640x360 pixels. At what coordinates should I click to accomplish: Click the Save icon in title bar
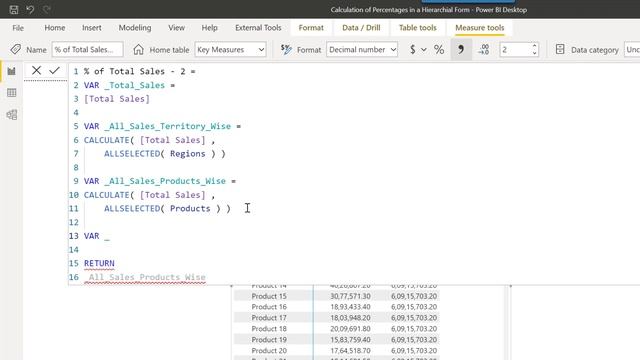[13, 9]
